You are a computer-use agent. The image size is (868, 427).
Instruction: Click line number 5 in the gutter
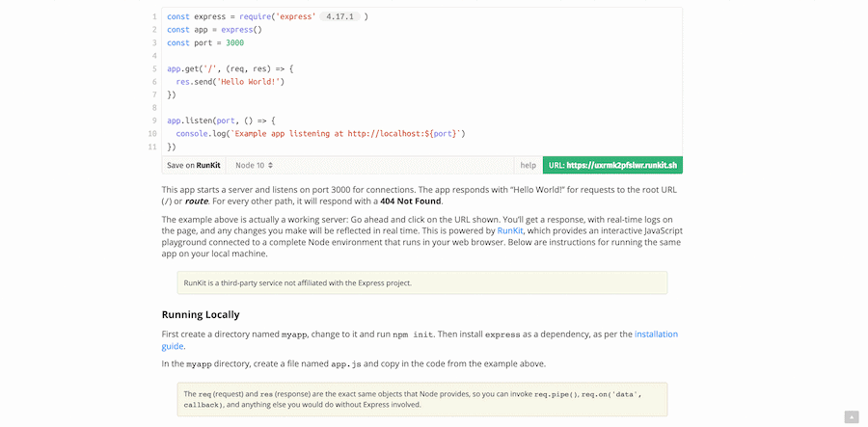click(x=154, y=69)
